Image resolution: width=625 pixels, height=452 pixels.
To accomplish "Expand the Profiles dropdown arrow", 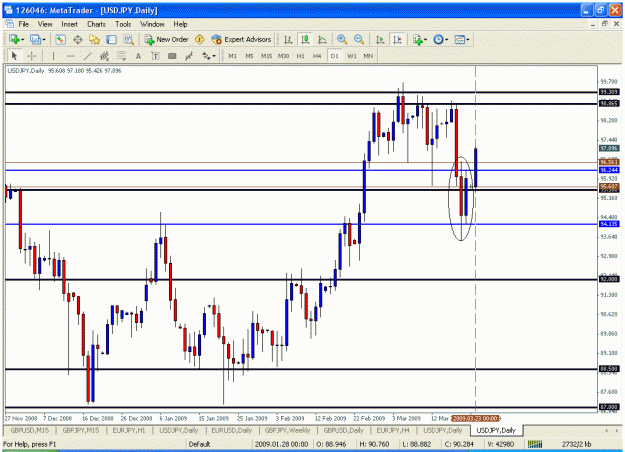I will point(44,39).
